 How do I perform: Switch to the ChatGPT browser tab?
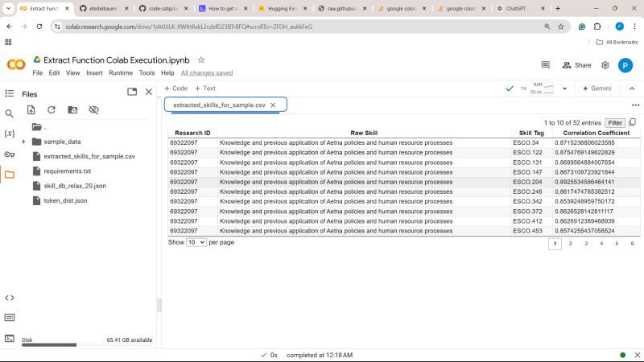click(516, 8)
